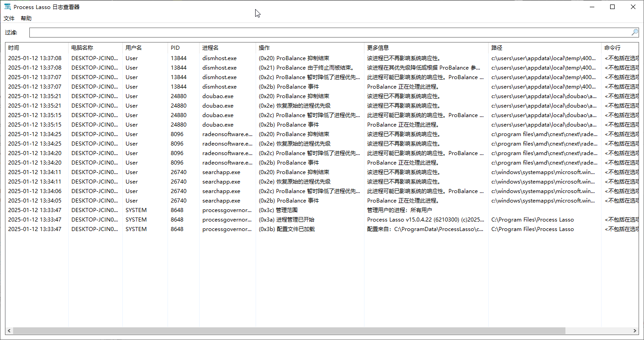Click processgovernor in the (0x3a) 进程管理已开始 row
This screenshot has height=340, width=644.
coord(228,220)
